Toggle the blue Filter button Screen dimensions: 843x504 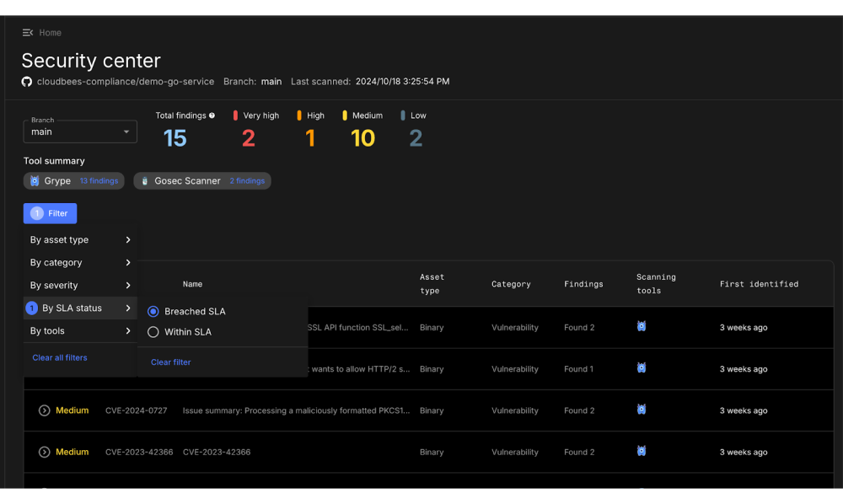50,213
